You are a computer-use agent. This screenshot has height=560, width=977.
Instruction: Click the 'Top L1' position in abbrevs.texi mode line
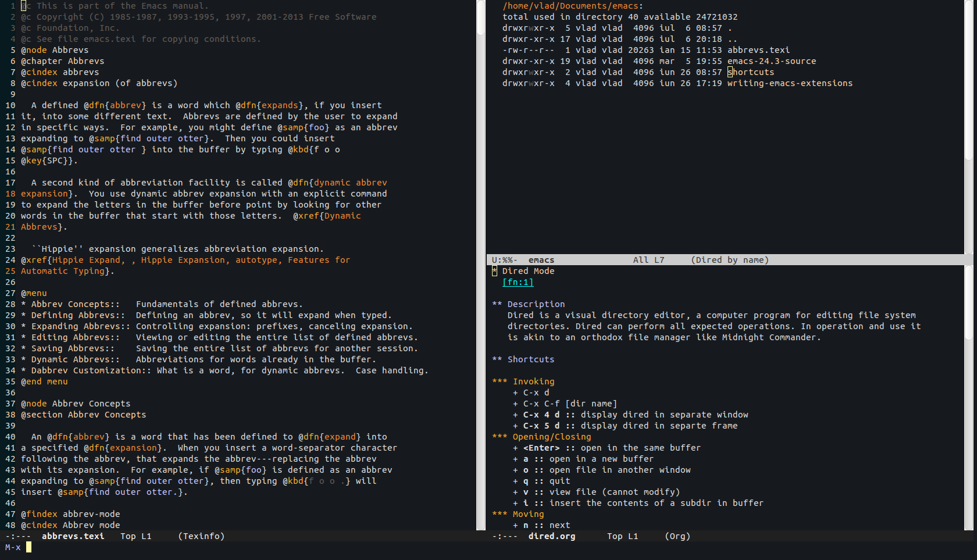coord(136,536)
